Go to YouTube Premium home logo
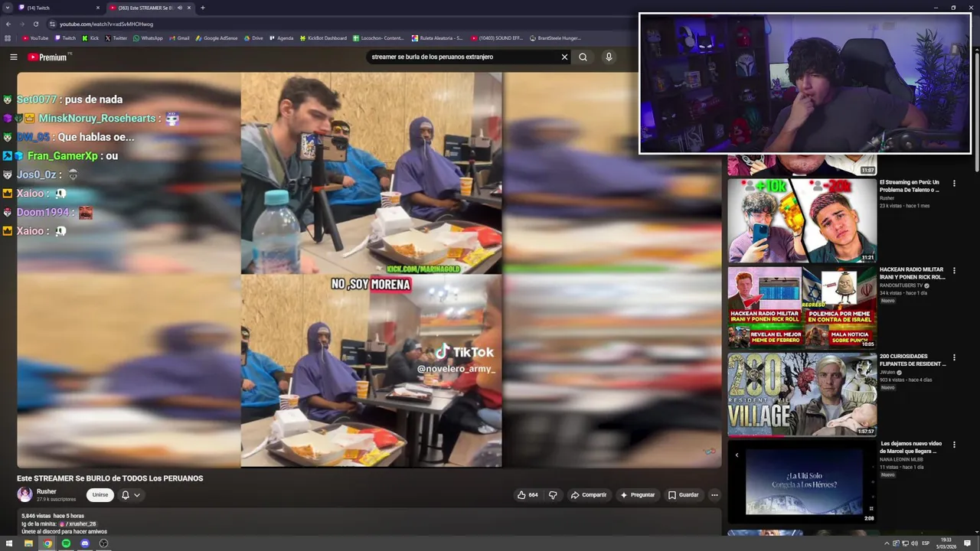 click(x=47, y=57)
